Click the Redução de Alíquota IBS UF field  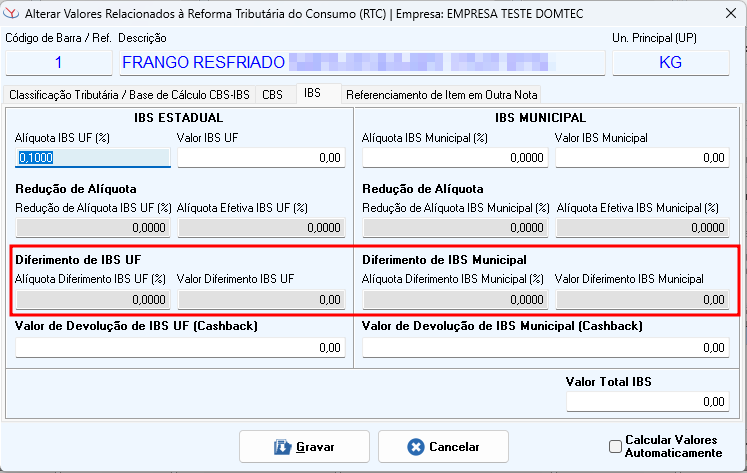click(x=93, y=227)
